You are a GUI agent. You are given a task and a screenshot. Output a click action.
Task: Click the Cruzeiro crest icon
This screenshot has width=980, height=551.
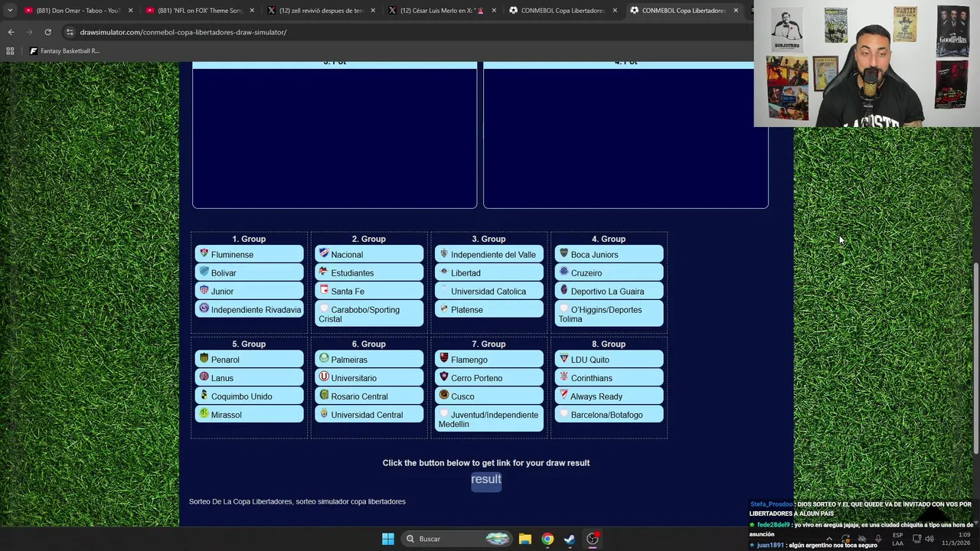[563, 272]
